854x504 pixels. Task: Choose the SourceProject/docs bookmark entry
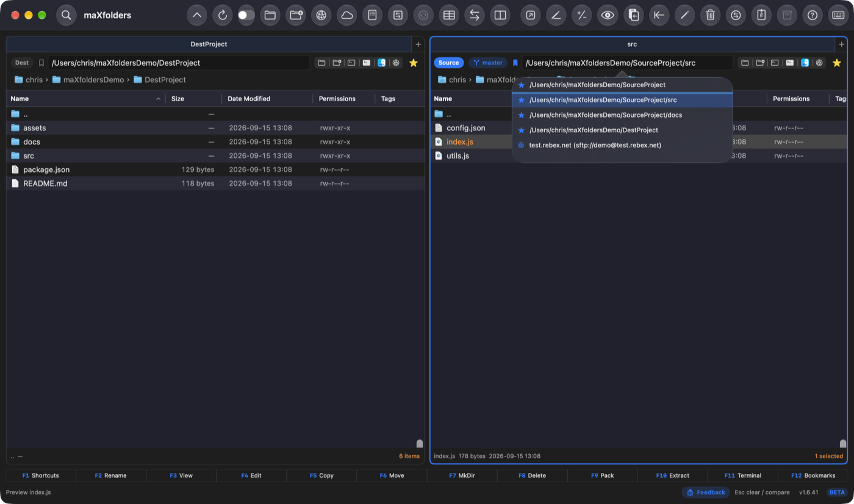tap(622, 115)
